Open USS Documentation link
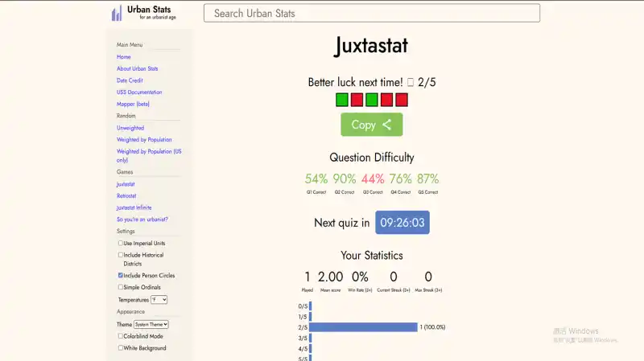Image resolution: width=644 pixels, height=361 pixels. coord(139,92)
